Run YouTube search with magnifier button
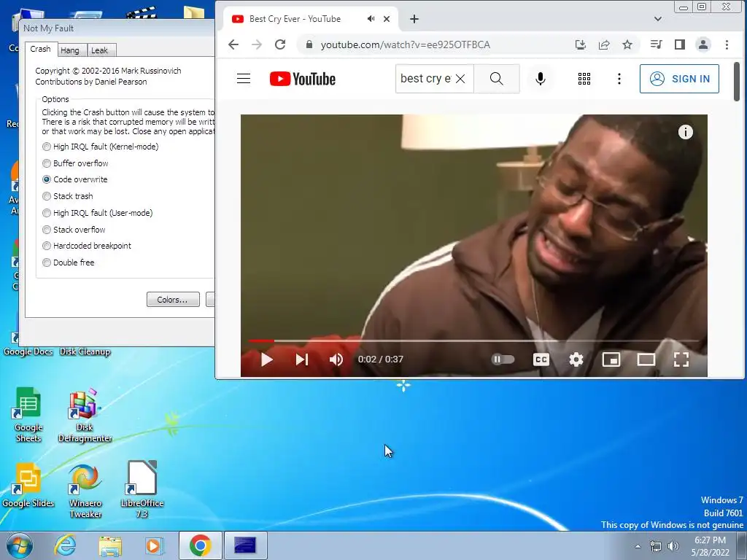The width and height of the screenshot is (747, 560). (x=496, y=79)
